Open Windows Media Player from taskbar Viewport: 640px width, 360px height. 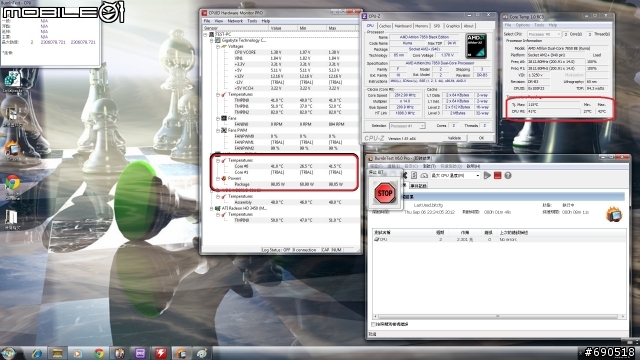coord(78,353)
